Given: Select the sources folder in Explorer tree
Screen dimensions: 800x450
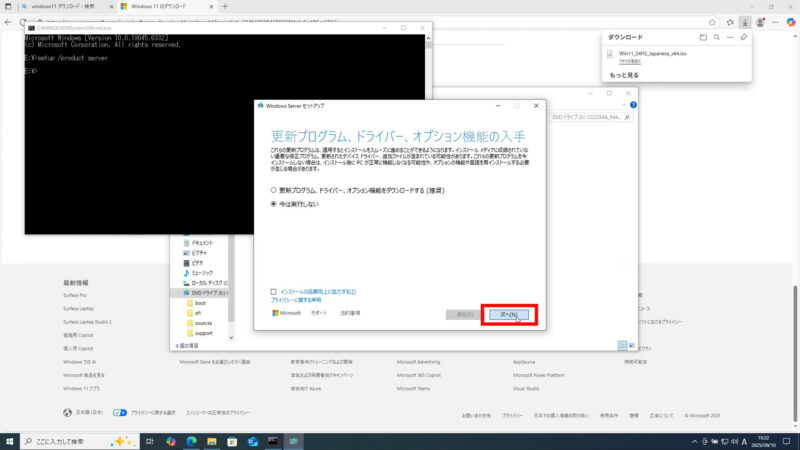Looking at the screenshot, I should point(204,323).
